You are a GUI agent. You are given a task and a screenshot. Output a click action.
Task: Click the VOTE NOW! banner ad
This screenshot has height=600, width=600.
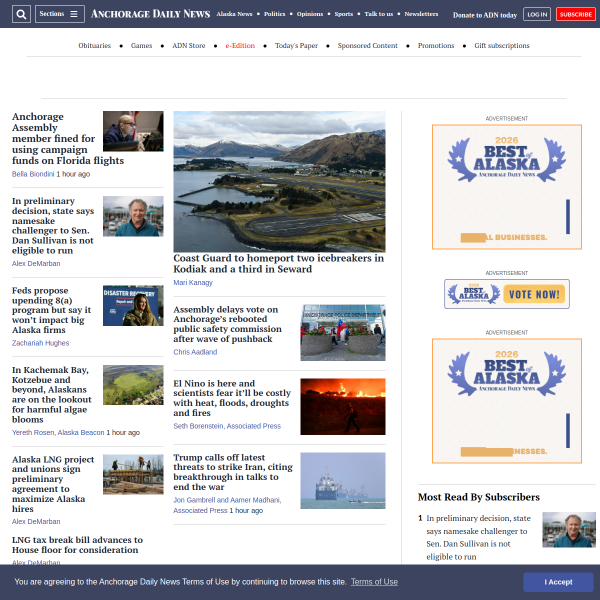(507, 294)
